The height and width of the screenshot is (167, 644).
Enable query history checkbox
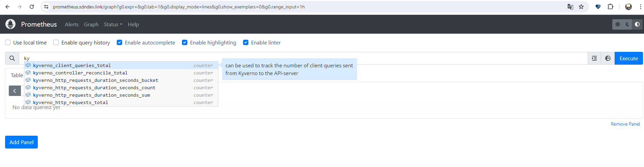pos(56,42)
